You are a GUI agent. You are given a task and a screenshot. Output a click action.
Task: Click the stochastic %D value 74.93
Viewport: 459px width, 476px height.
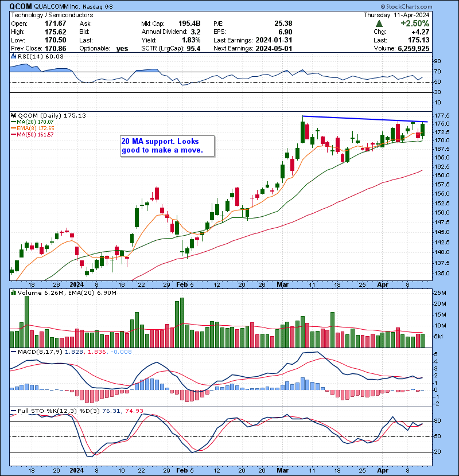(134, 411)
